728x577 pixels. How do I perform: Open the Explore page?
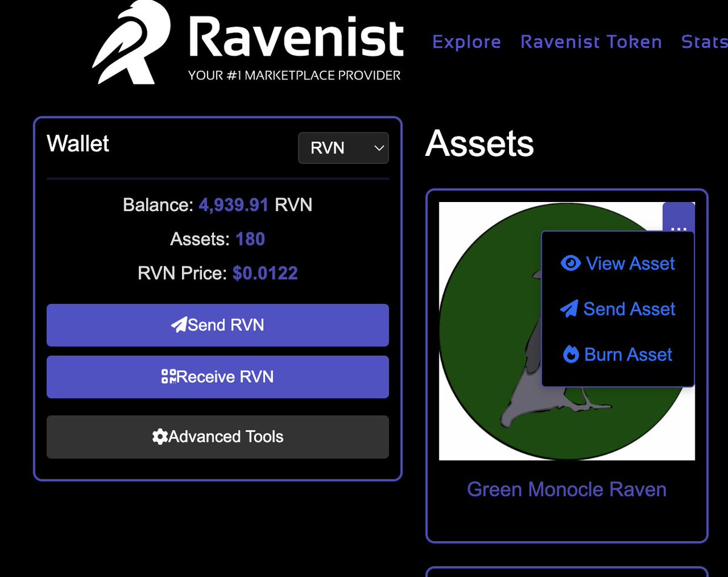[x=467, y=42]
